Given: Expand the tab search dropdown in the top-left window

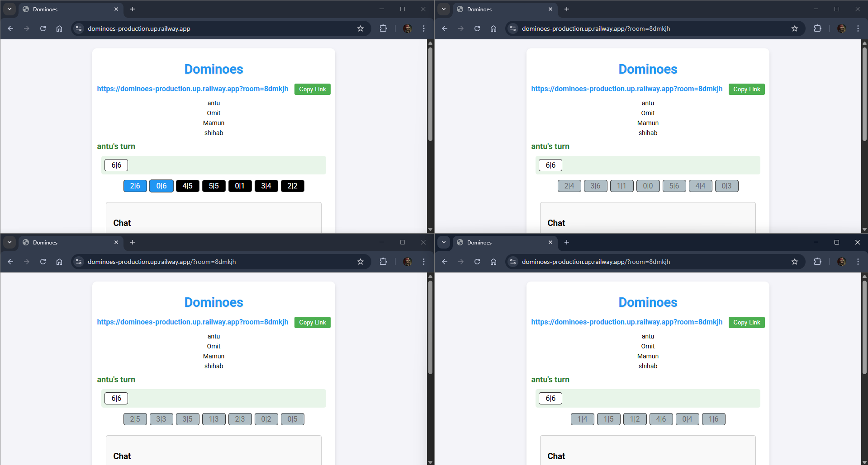Looking at the screenshot, I should [x=9, y=9].
